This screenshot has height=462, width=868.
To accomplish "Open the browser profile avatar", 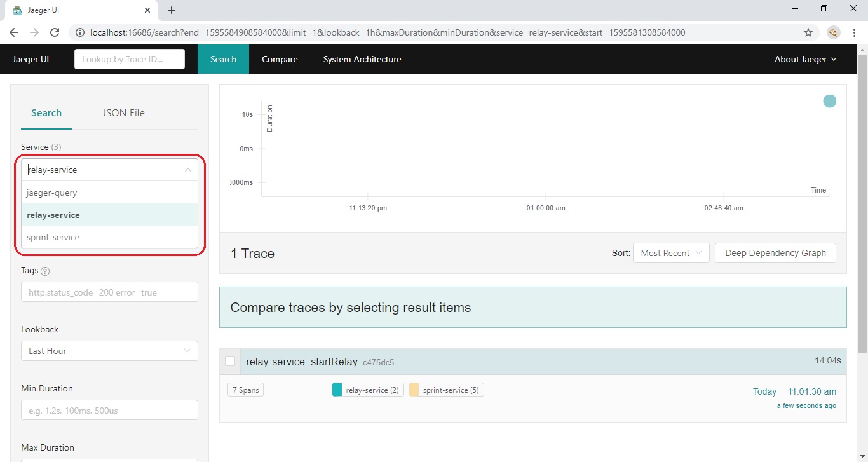I will tap(834, 32).
